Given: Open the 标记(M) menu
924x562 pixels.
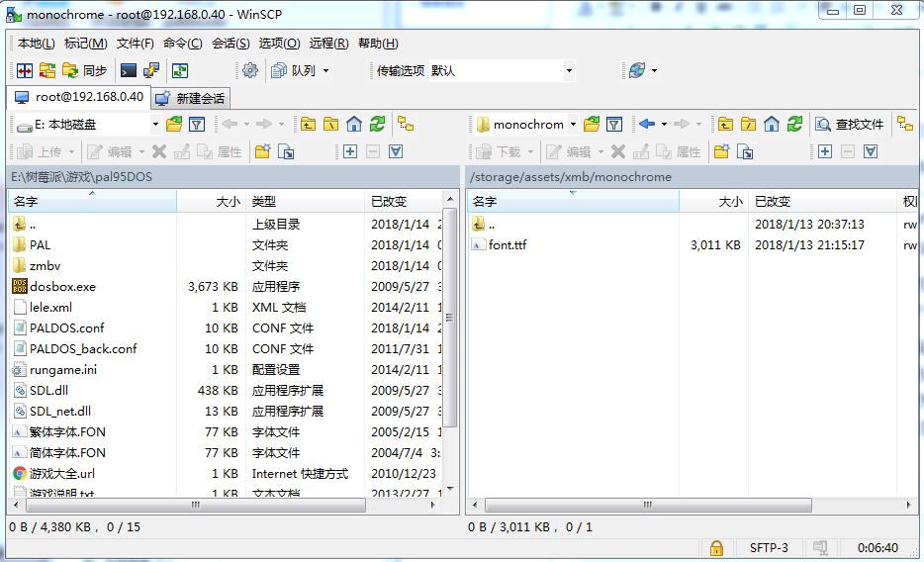Looking at the screenshot, I should pos(85,44).
